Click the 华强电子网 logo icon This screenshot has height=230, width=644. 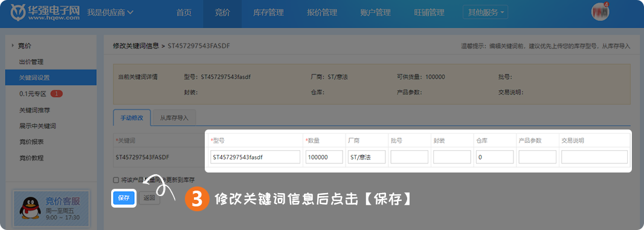coord(18,12)
